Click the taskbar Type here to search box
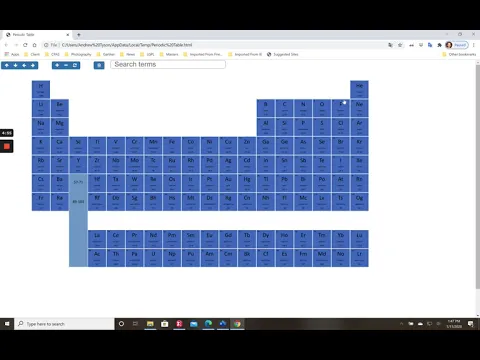Image resolution: width=480 pixels, height=360 pixels. coord(64,324)
